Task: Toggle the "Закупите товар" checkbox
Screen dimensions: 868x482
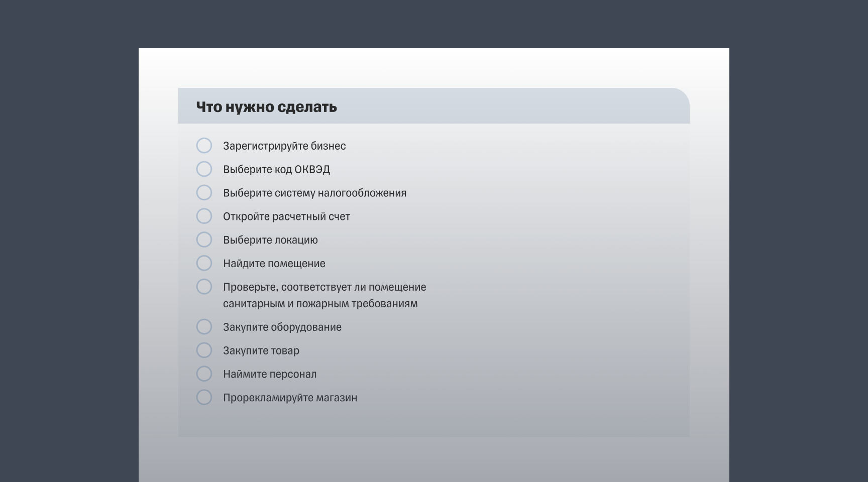Action: click(x=204, y=350)
